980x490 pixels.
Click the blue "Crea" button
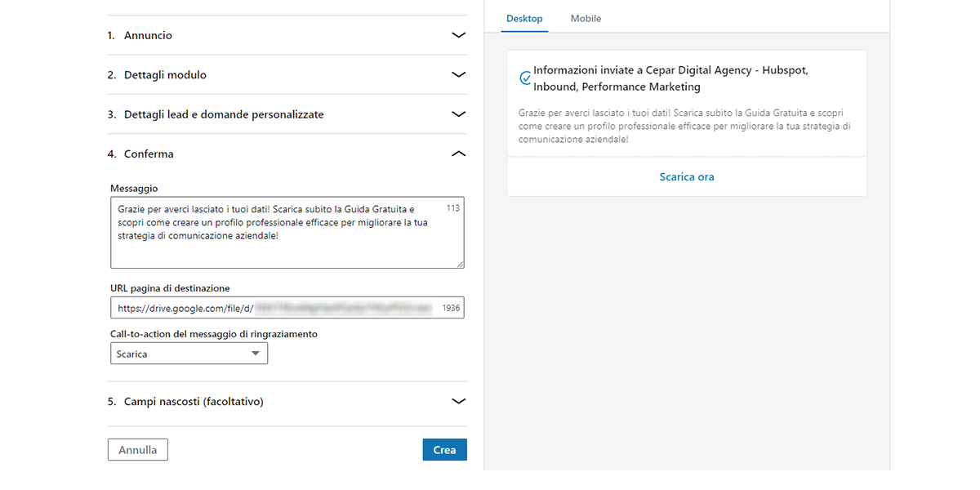pos(444,449)
